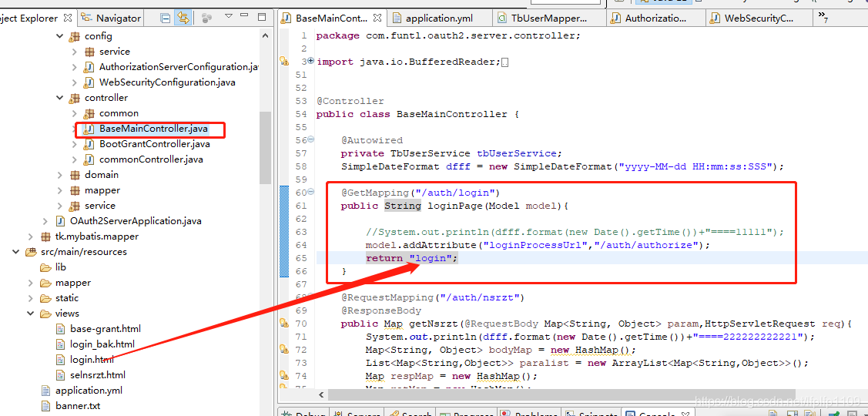The width and height of the screenshot is (868, 416).
Task: Click TbUserService type in line 57
Action: (x=431, y=153)
